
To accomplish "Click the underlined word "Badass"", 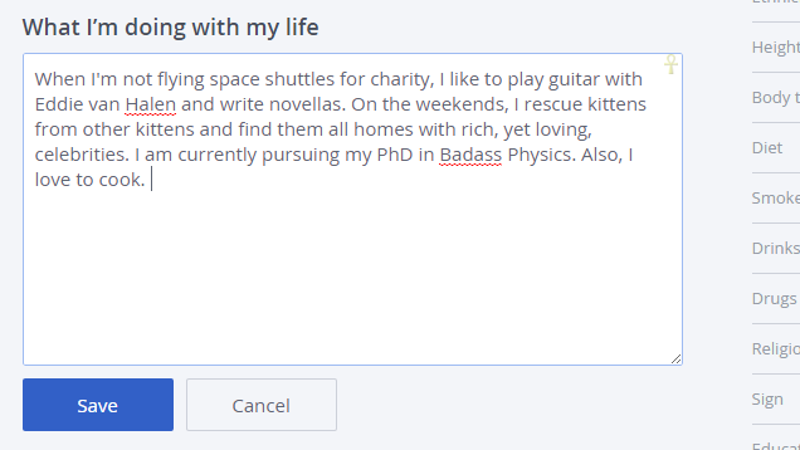I will tap(470, 155).
